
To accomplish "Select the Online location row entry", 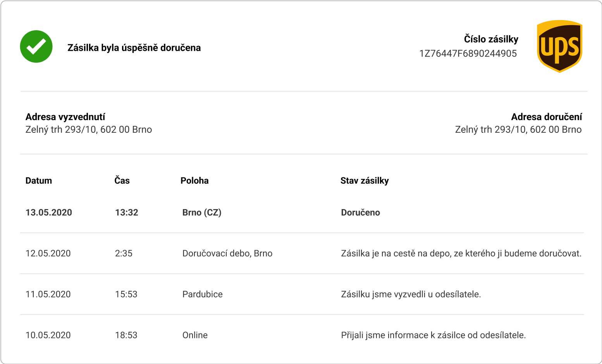I will tap(195, 335).
